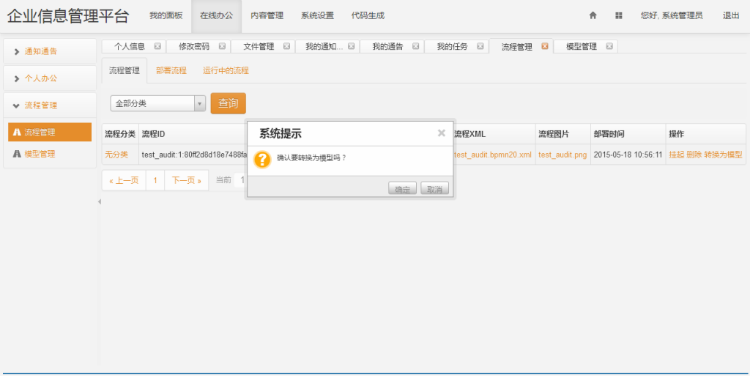Open 内容管理 in top navigation

[x=267, y=15]
